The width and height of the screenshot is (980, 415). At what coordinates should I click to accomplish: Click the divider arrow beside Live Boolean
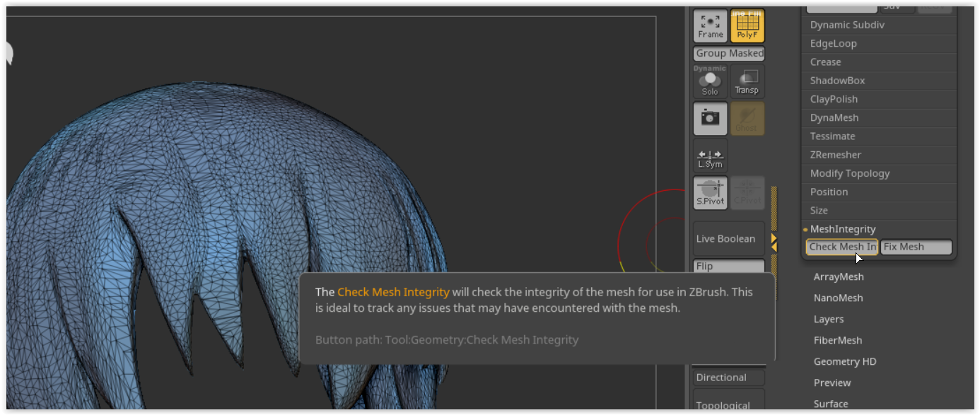coord(774,242)
